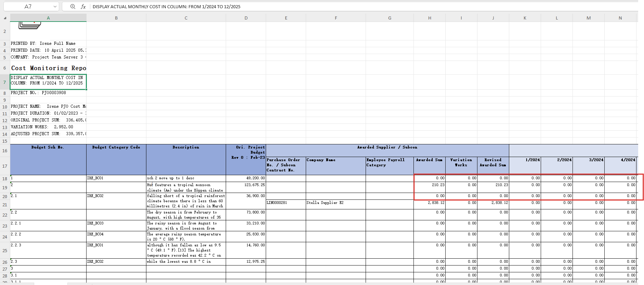The image size is (644, 285).
Task: Click the 'Awarded Sum' header cell
Action: click(430, 166)
